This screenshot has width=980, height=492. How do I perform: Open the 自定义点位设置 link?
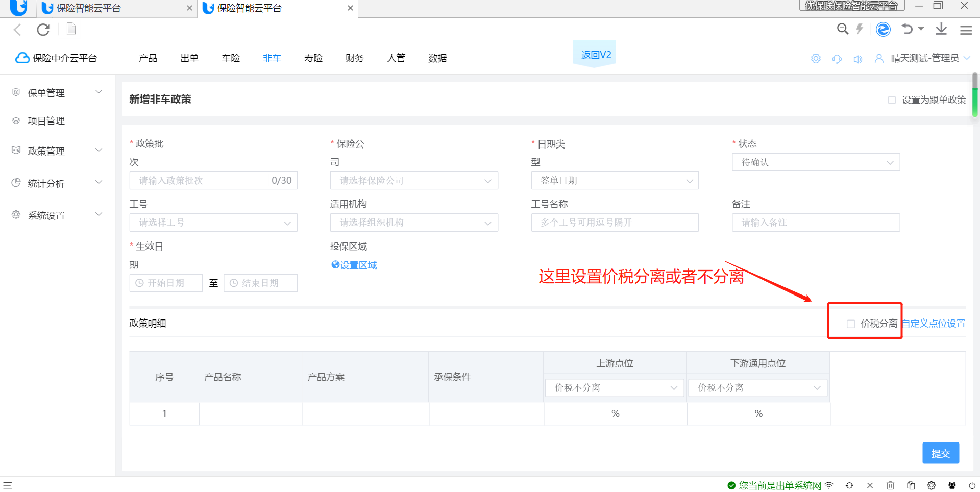[x=934, y=324]
